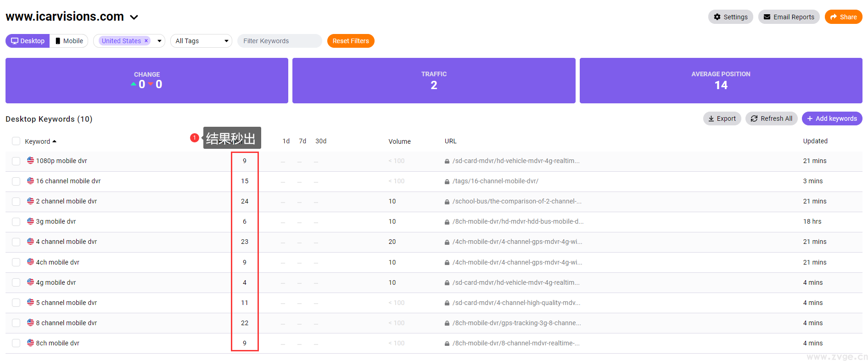
Task: Export keywords using the download button
Action: point(722,118)
